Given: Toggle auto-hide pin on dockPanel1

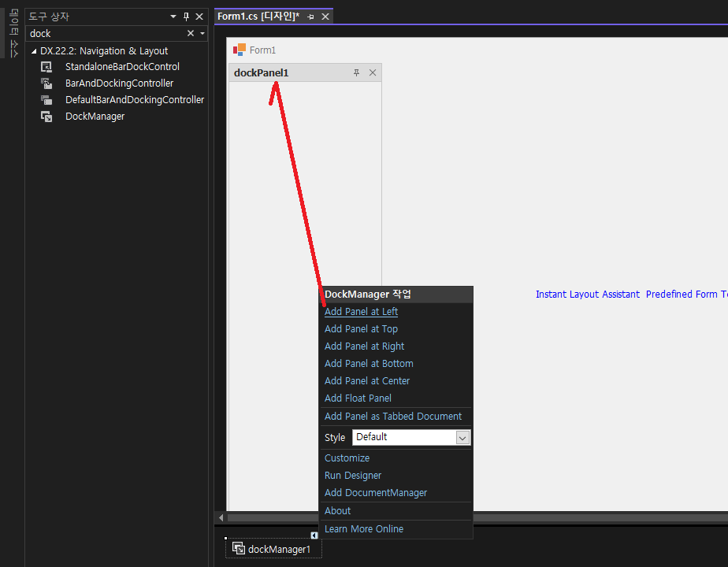Looking at the screenshot, I should (356, 73).
